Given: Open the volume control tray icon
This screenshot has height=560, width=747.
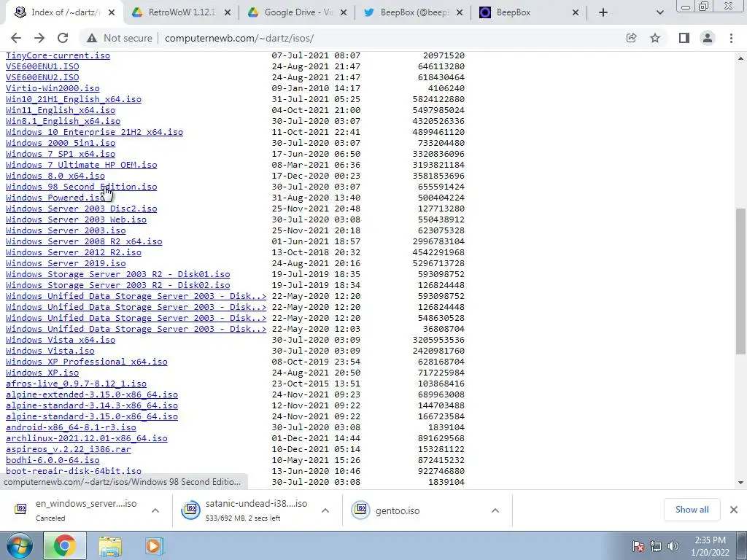Looking at the screenshot, I should 673,546.
